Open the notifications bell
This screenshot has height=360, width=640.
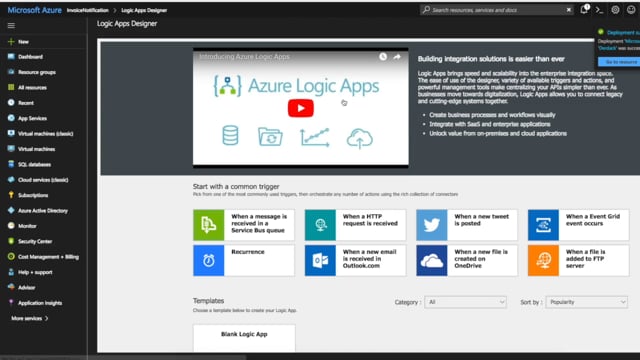point(584,10)
